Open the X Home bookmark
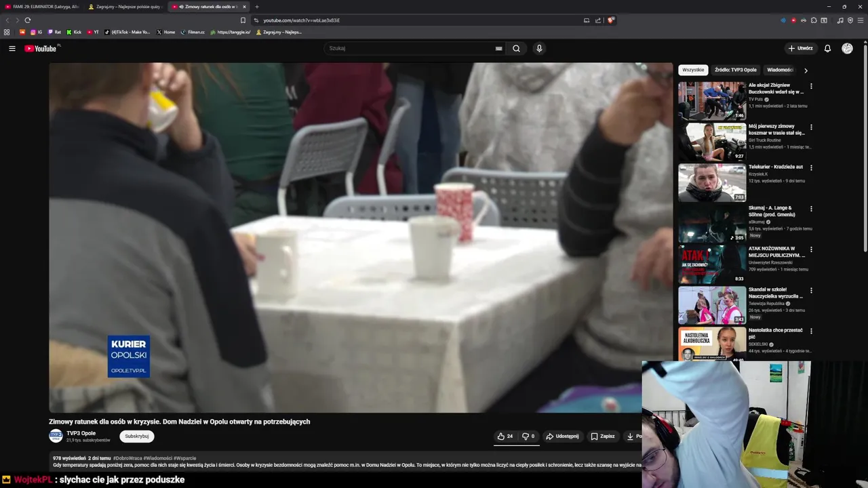The image size is (868, 488). [165, 32]
